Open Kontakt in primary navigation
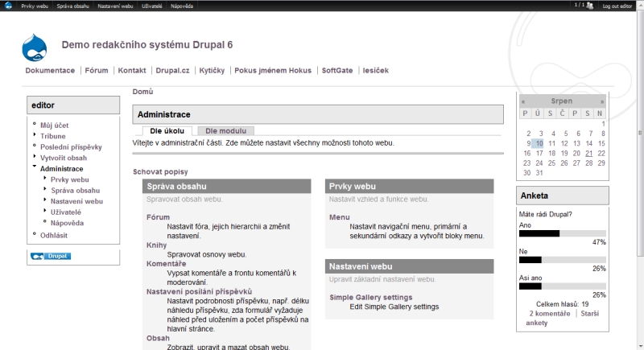 [x=132, y=70]
